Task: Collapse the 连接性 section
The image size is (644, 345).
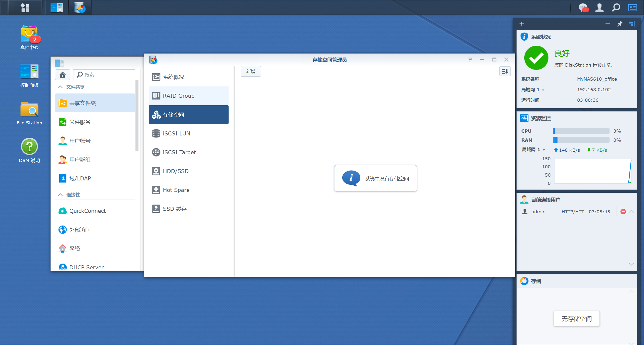Action: 60,195
